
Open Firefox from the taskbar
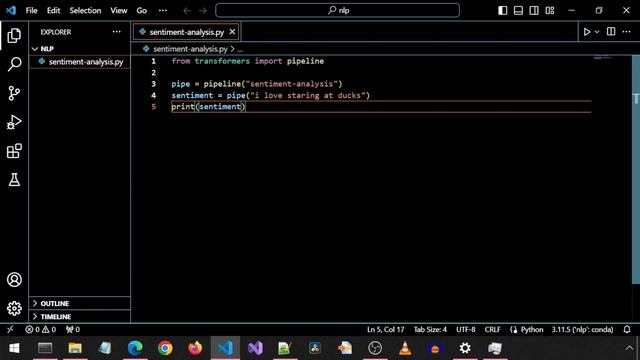195,348
